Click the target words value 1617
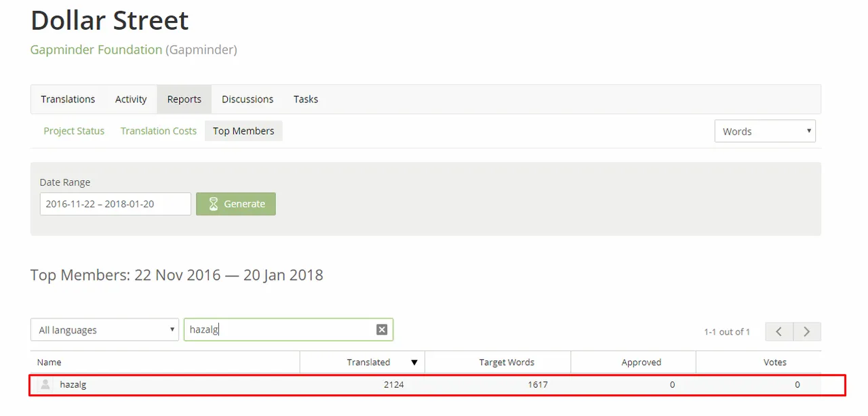 pos(538,384)
